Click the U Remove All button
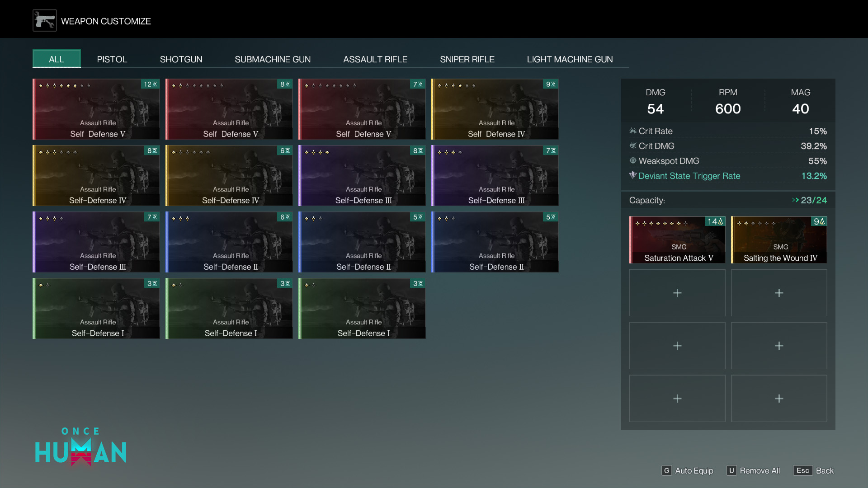The width and height of the screenshot is (868, 488). point(754,470)
